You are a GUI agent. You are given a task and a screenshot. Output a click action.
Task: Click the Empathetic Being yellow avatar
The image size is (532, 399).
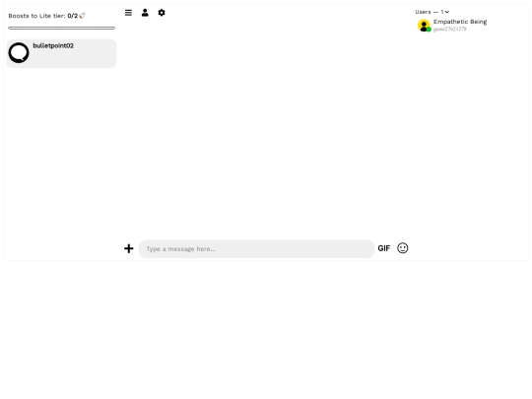424,26
